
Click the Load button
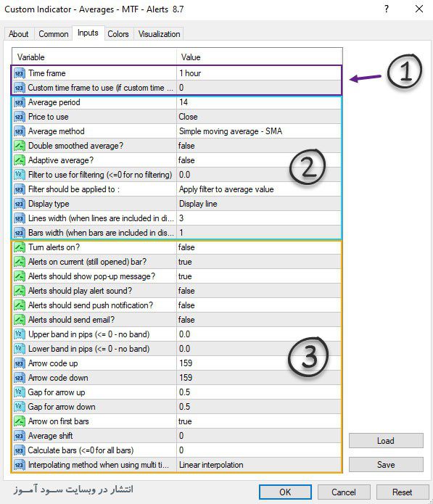point(386,441)
